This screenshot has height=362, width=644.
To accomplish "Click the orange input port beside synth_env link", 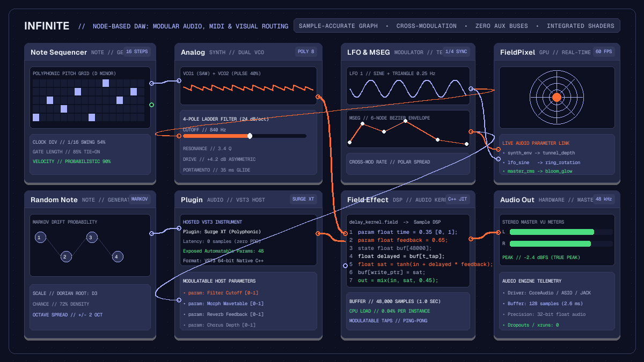I will click(x=499, y=149).
